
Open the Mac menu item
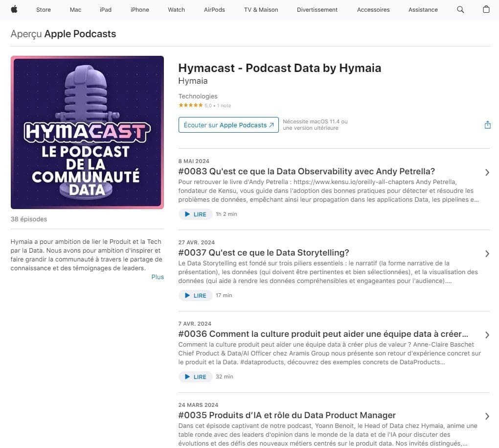75,10
